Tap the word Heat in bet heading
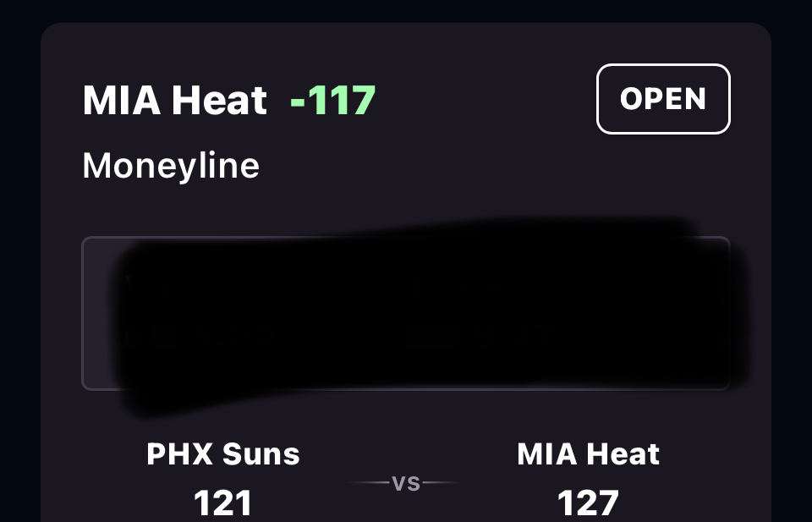812x522 pixels. click(x=219, y=102)
